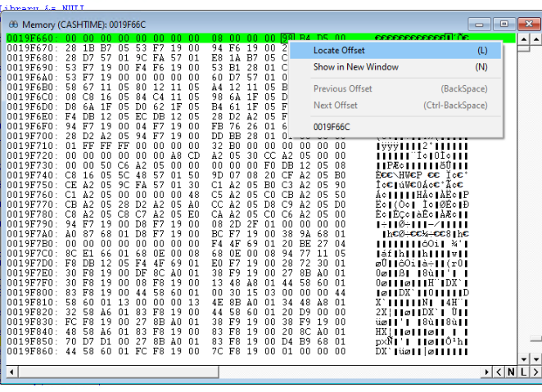
Task: Pick offset 0019F66C in context menu
Action: tap(332, 127)
